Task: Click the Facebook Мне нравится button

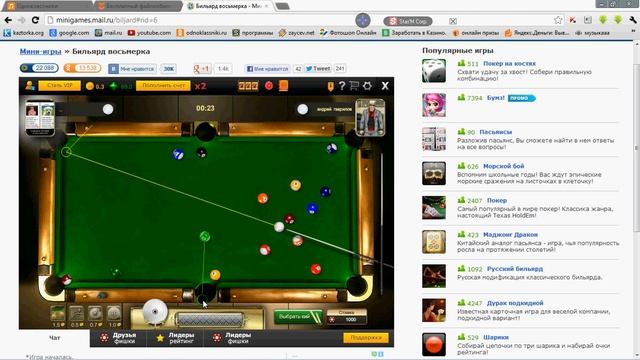Action: [x=268, y=69]
